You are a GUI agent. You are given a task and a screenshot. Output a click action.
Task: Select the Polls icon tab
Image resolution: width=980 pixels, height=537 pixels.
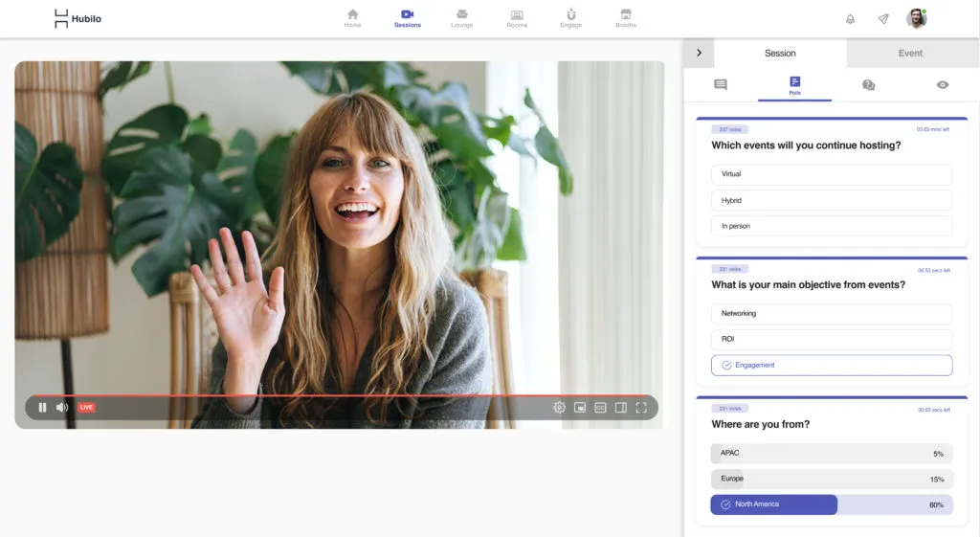(794, 85)
